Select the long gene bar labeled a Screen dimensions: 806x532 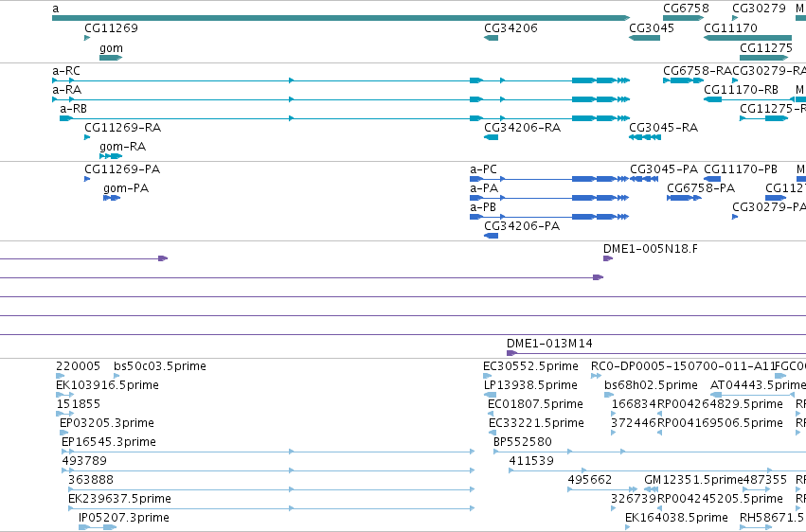click(x=341, y=18)
